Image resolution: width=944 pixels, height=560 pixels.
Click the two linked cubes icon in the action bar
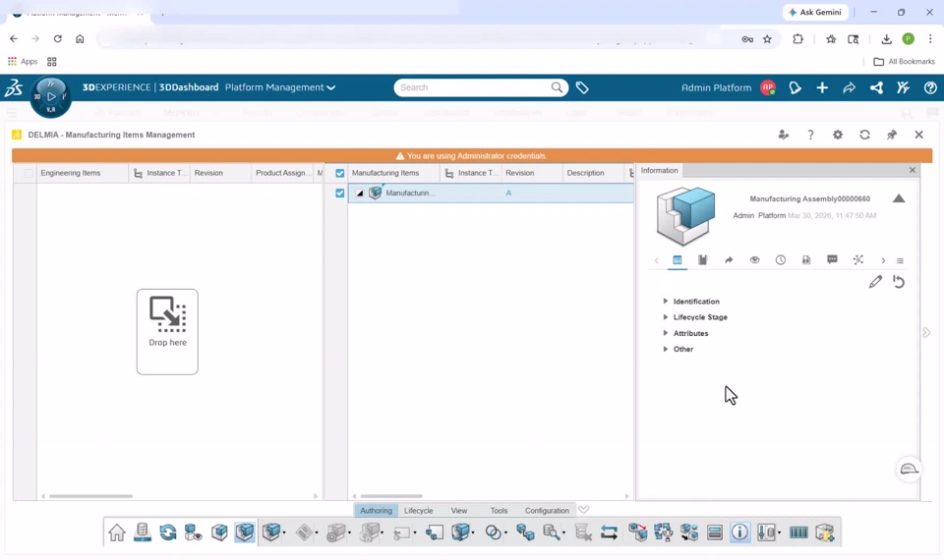(x=525, y=532)
